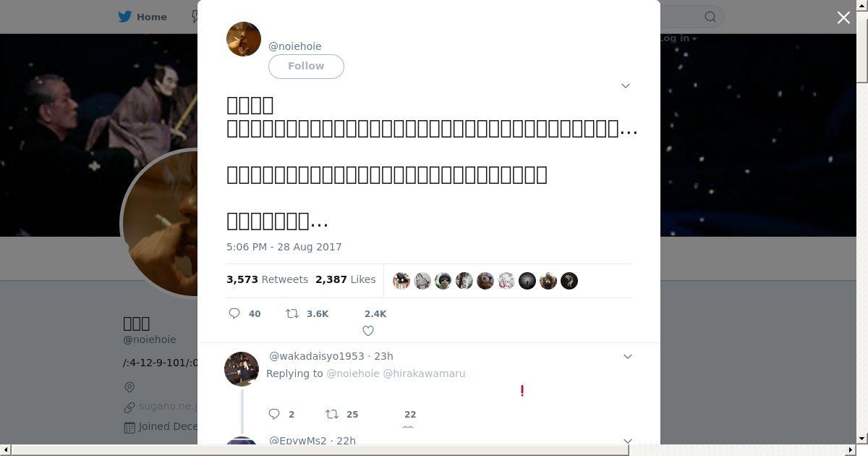Retweet the wakadaisyo1953 reply showing 25

coord(332,414)
